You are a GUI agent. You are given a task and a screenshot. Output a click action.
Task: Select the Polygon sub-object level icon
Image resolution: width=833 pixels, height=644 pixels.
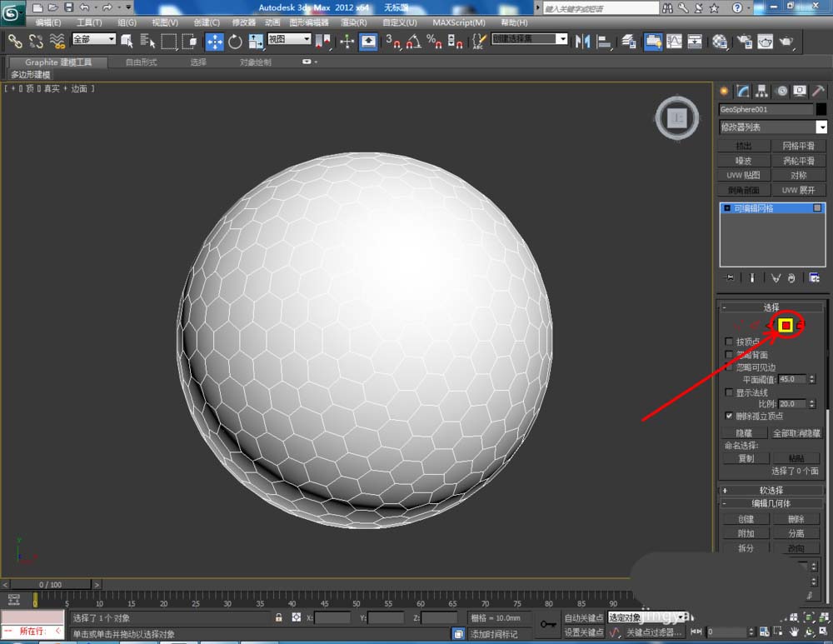click(786, 326)
